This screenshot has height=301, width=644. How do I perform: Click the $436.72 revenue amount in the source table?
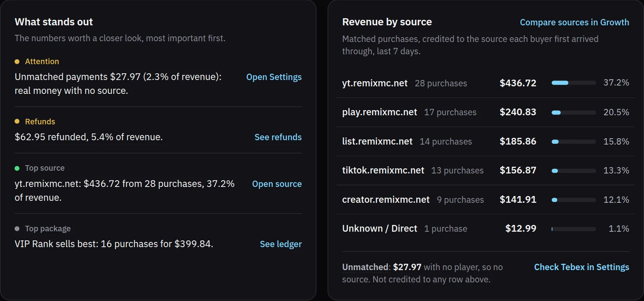(x=518, y=83)
